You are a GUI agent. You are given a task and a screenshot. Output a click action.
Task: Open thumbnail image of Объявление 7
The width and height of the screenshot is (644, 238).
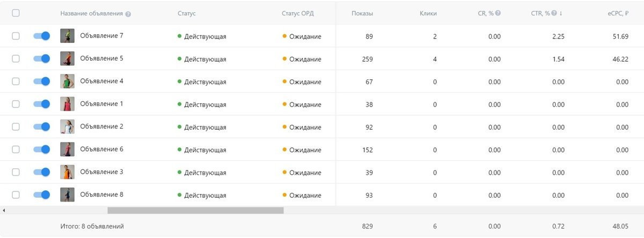67,36
